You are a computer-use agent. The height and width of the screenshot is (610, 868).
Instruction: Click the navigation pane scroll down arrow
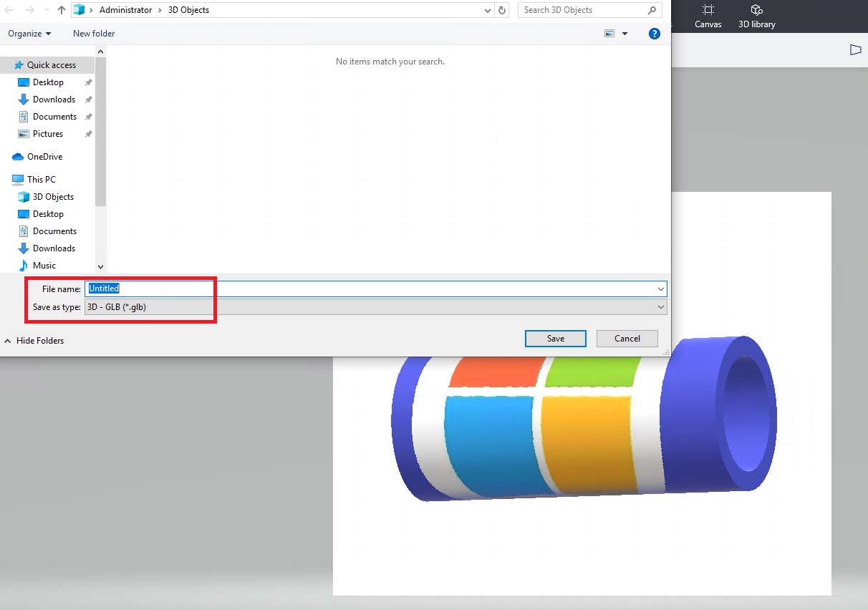(x=100, y=266)
